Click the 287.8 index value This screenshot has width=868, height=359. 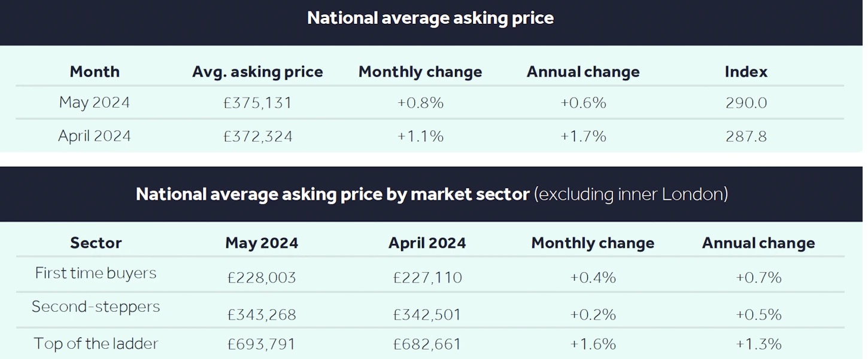point(745,136)
